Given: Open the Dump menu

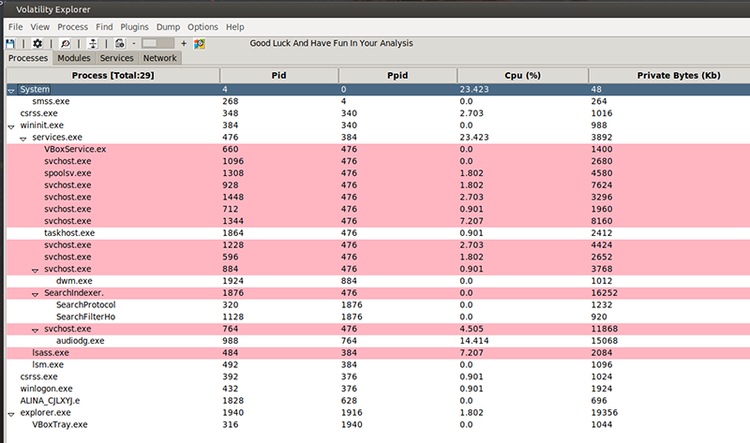Looking at the screenshot, I should (168, 27).
